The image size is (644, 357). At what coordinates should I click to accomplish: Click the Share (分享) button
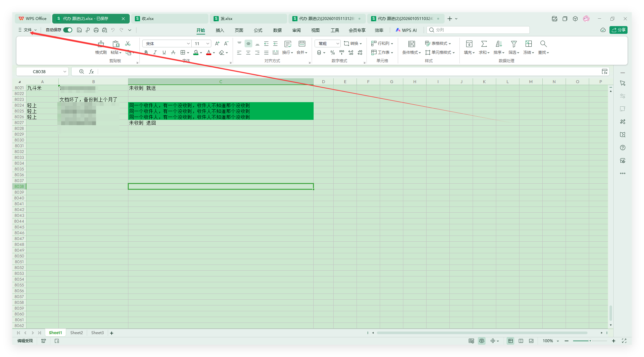click(x=618, y=30)
